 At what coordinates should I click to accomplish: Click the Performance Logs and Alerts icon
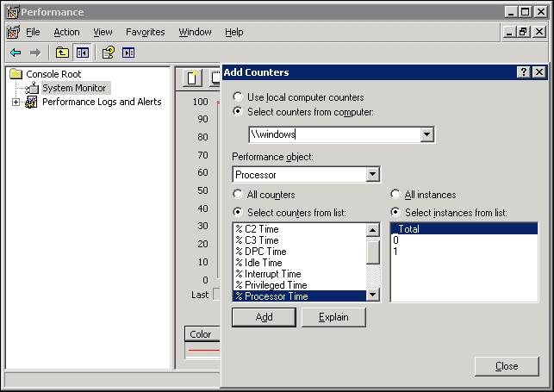pos(32,102)
